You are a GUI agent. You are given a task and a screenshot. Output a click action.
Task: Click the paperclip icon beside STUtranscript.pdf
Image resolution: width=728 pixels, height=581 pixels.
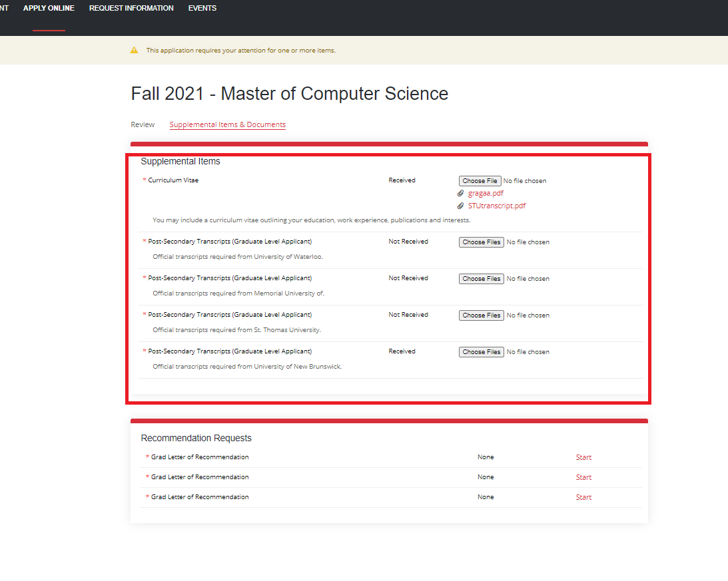460,206
